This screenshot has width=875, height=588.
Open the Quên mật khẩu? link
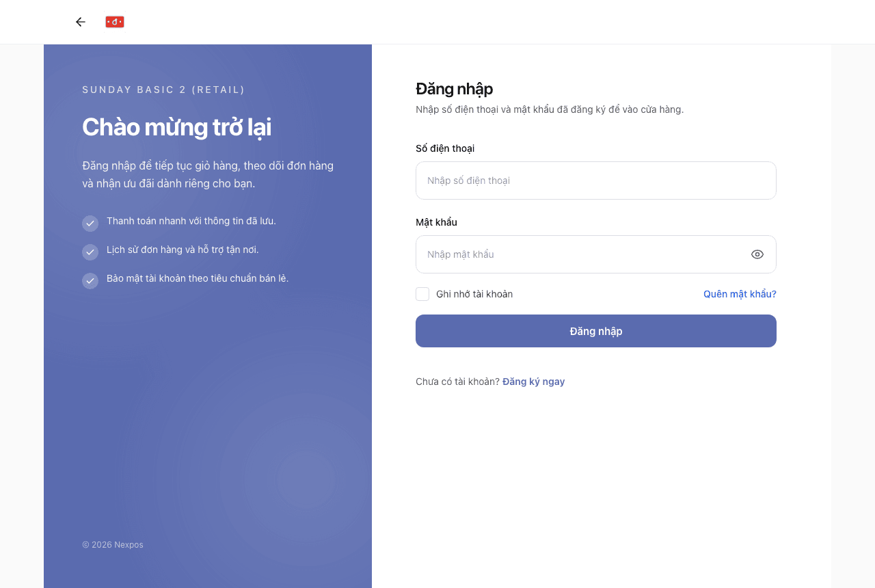coord(740,294)
